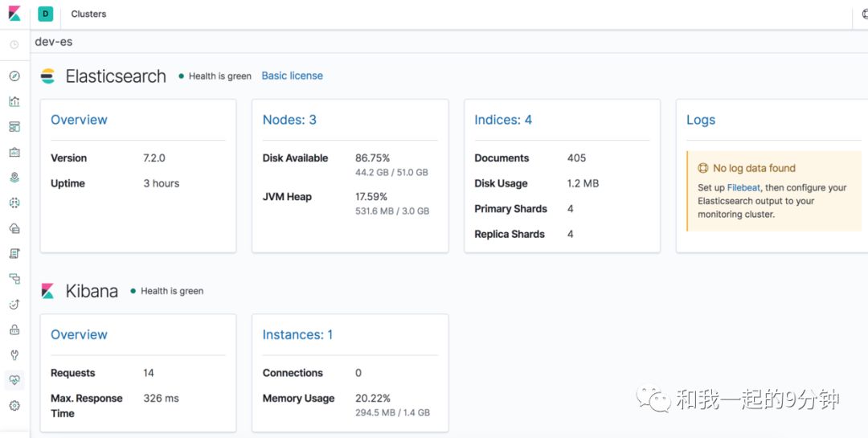868x438 pixels.
Task: Click the Disk Available label
Action: coord(296,158)
